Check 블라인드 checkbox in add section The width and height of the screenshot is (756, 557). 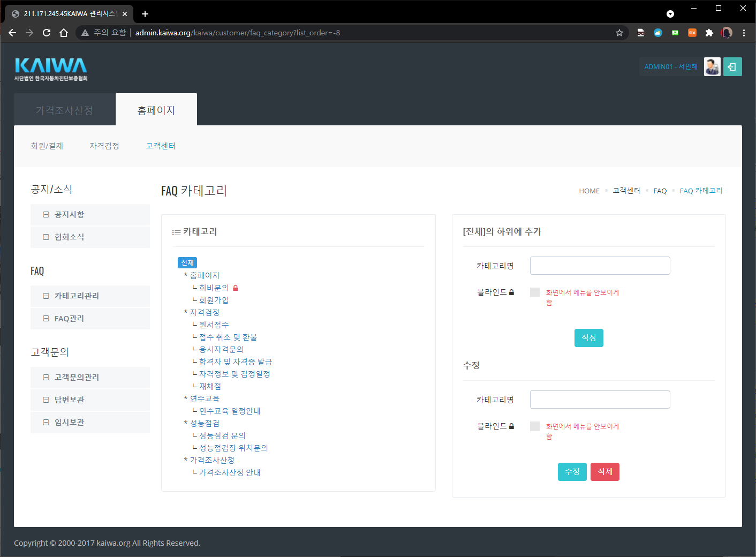coord(535,292)
